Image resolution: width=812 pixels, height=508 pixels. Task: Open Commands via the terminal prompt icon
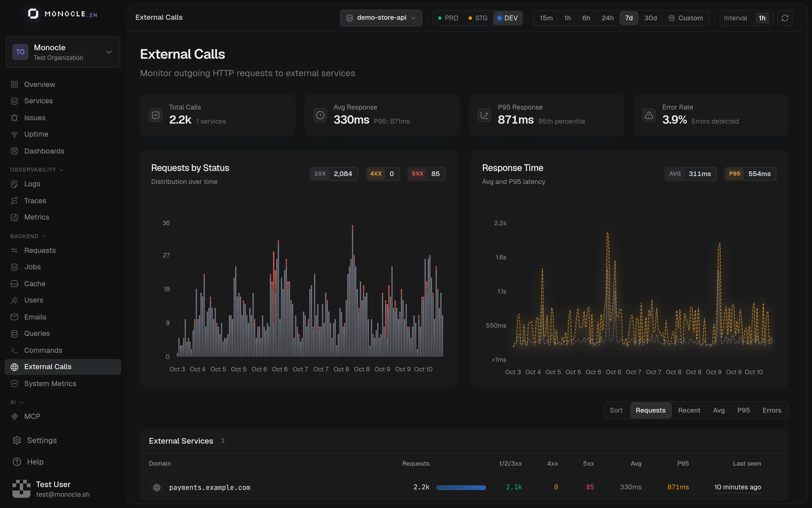pyautogui.click(x=14, y=350)
